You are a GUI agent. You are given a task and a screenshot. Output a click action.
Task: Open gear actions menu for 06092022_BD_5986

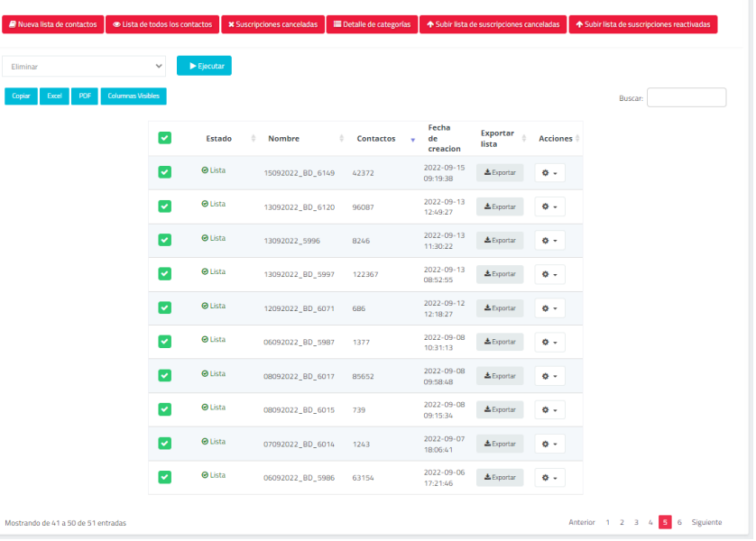[549, 478]
